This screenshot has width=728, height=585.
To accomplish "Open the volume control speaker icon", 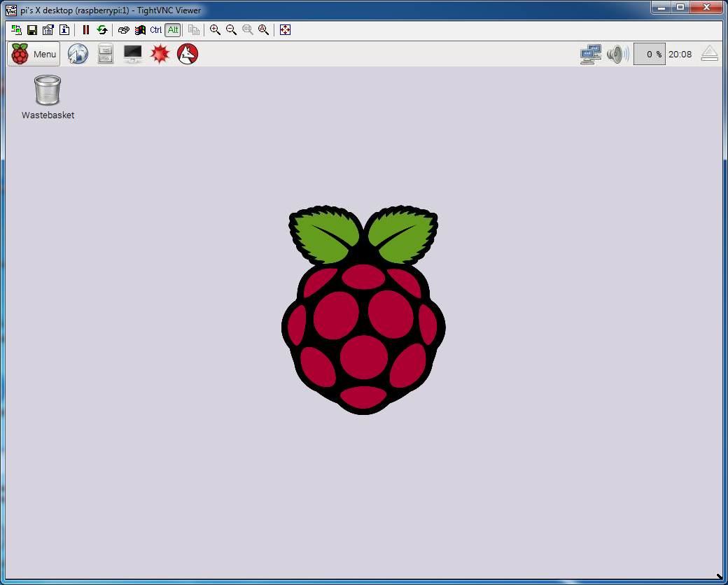I will [x=617, y=55].
